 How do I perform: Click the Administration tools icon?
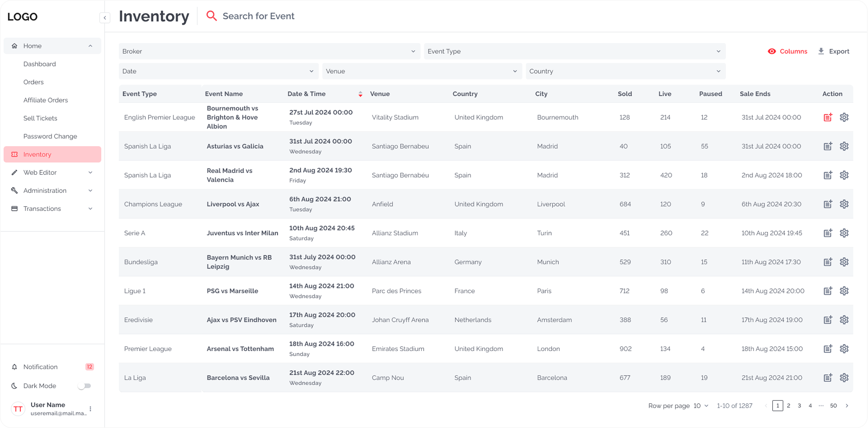[x=14, y=190]
